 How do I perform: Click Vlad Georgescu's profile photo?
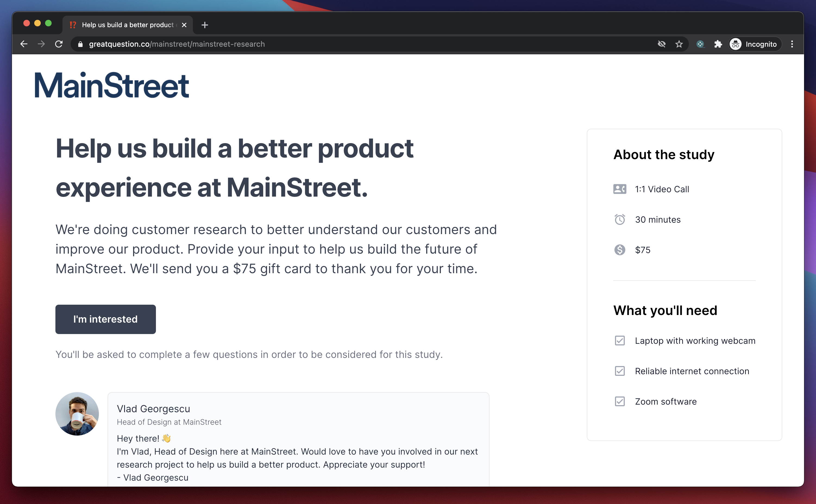(77, 414)
